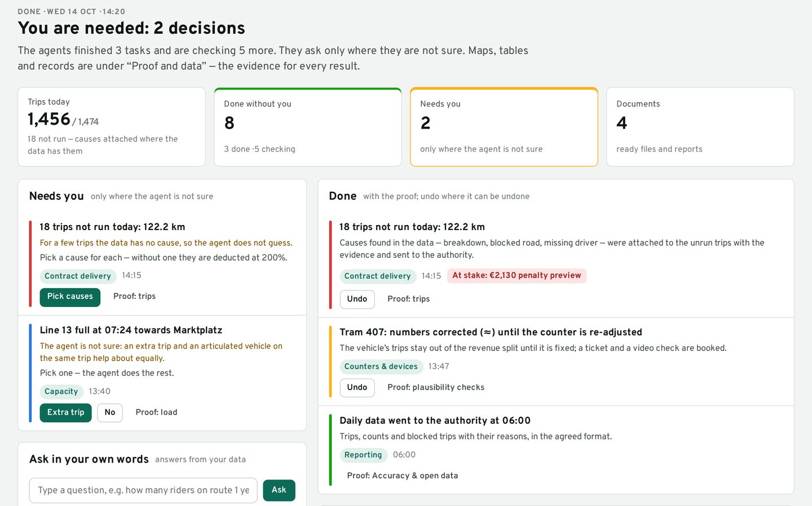This screenshot has height=506, width=812.
Task: Click the At stake €2,130 penalty preview badge
Action: coord(517,276)
